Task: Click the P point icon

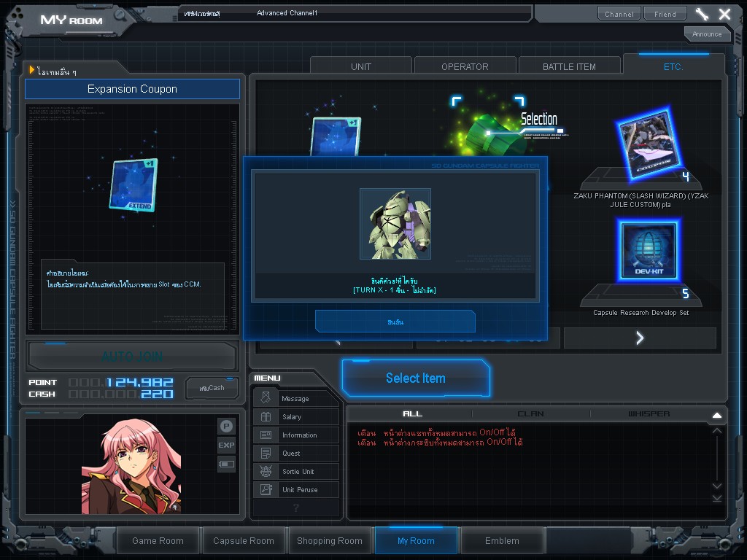Action: [x=226, y=426]
